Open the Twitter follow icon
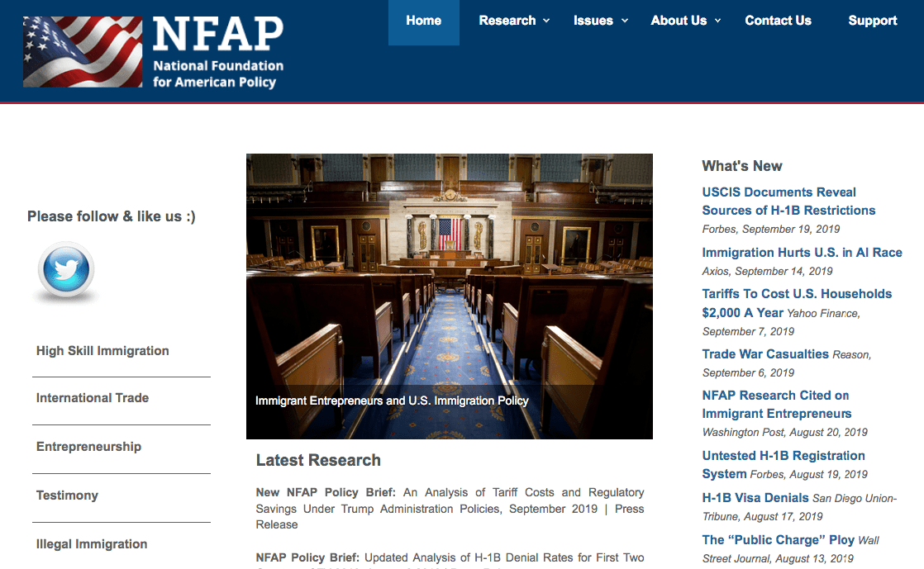 (66, 270)
